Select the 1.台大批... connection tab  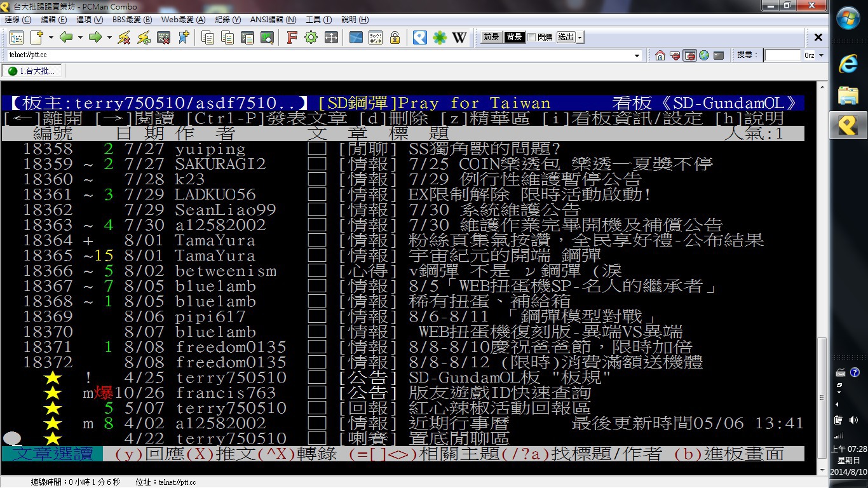pyautogui.click(x=32, y=71)
